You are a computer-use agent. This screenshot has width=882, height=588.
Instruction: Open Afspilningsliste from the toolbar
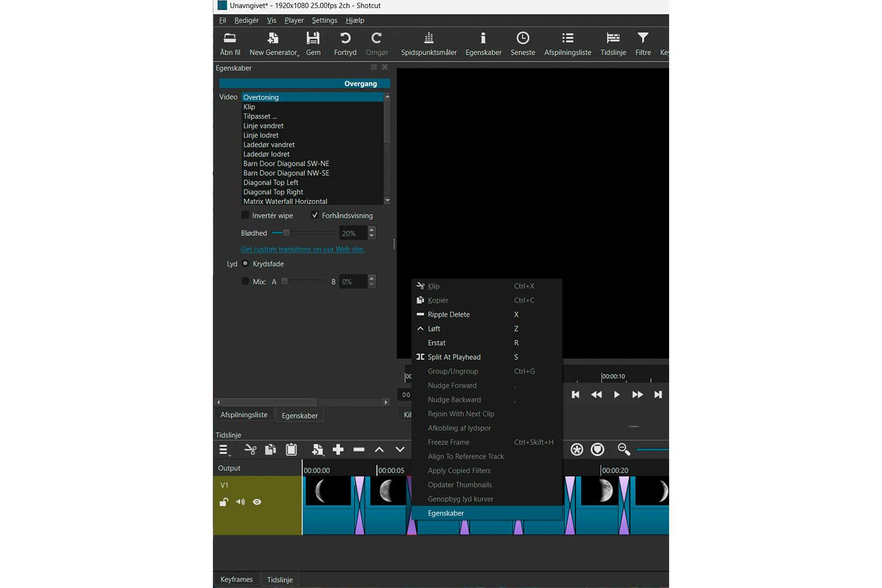point(567,43)
